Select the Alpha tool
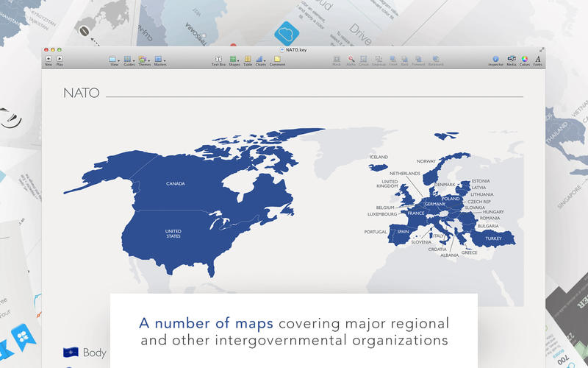The width and height of the screenshot is (588, 368). click(x=351, y=58)
